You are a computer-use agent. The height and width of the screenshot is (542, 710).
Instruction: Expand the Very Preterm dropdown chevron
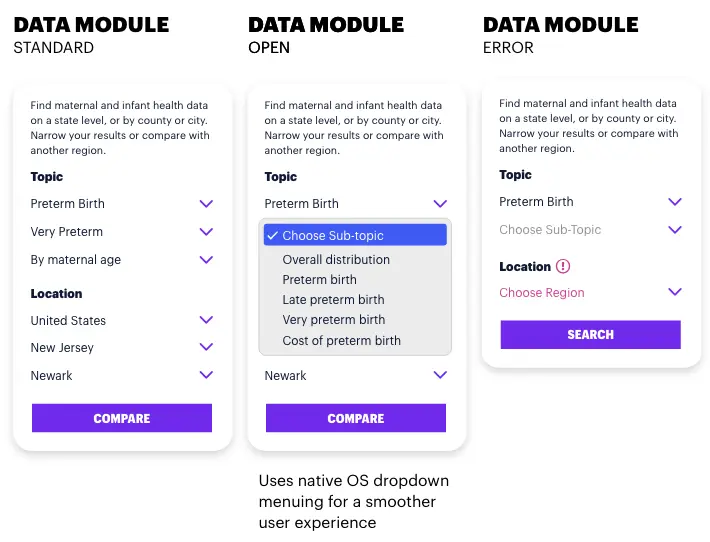(206, 232)
